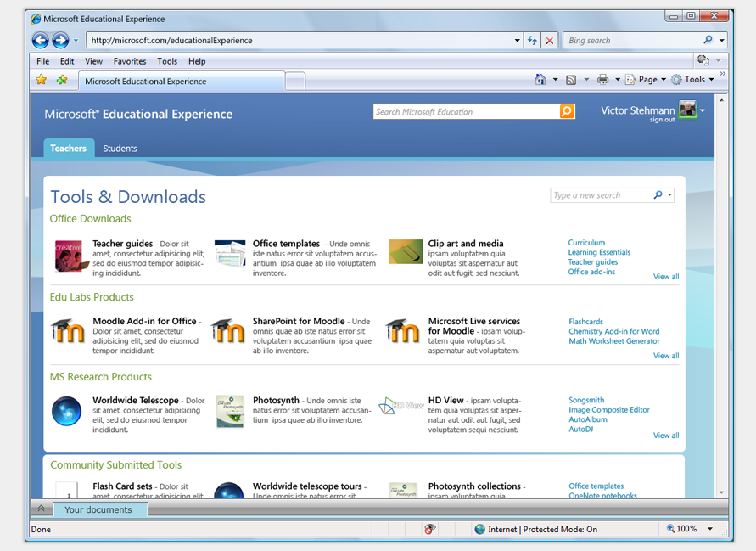Image resolution: width=756 pixels, height=551 pixels.
Task: Open the Favorites menu
Action: tap(130, 61)
